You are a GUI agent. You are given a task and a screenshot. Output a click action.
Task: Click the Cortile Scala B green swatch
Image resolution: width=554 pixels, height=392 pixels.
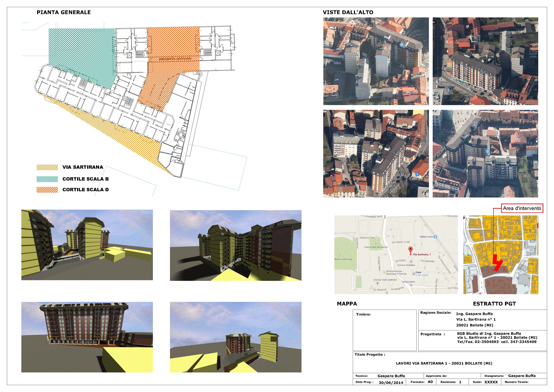[x=47, y=179]
